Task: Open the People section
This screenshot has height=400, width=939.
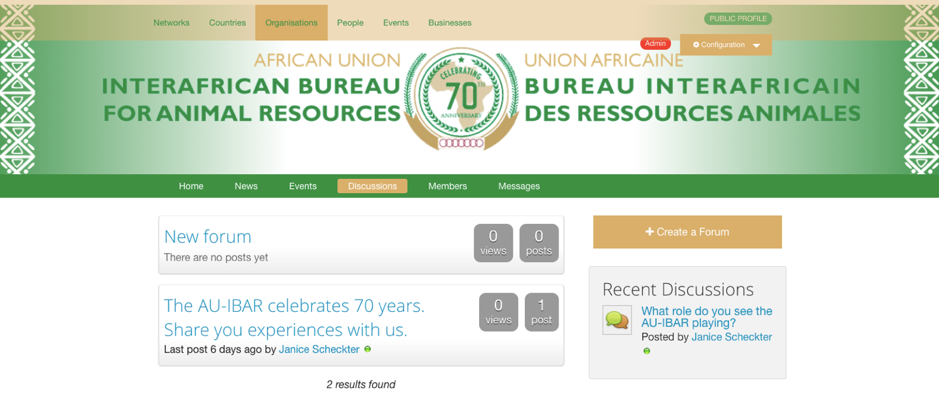Action: click(350, 23)
